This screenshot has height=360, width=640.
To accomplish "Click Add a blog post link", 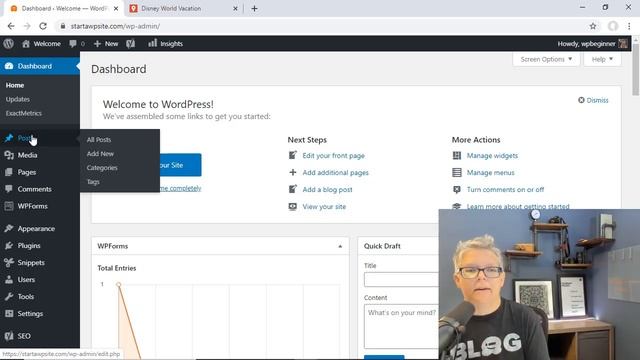I will click(327, 189).
